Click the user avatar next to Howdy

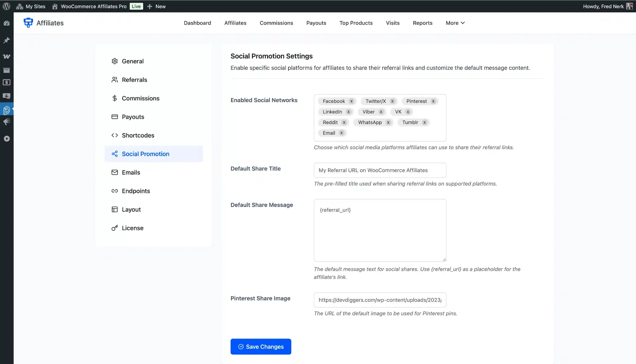(629, 6)
